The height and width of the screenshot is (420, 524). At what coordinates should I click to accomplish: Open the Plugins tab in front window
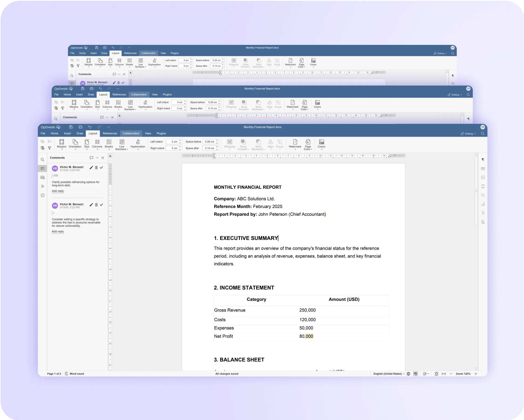coord(161,133)
